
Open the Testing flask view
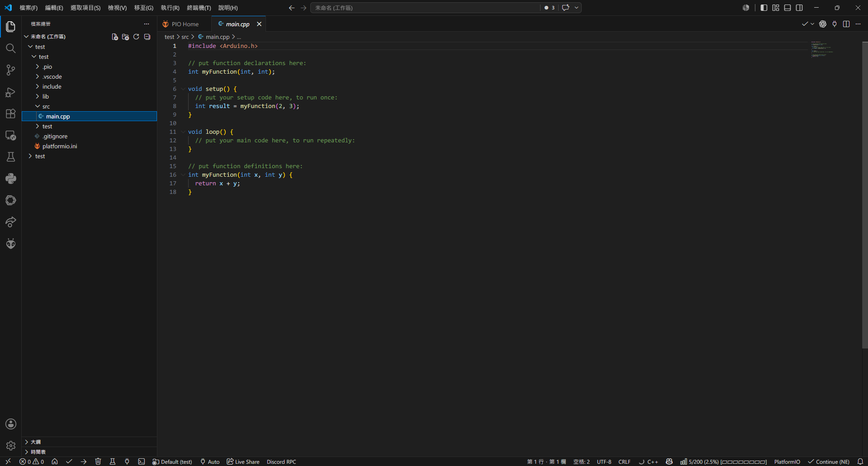pyautogui.click(x=10, y=157)
